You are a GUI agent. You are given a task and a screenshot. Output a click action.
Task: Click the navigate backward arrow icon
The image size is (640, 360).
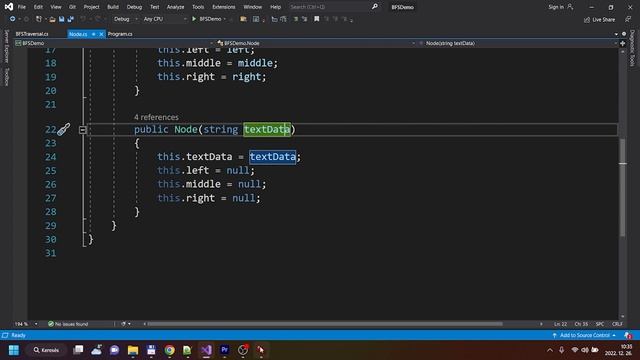[x=13, y=19]
